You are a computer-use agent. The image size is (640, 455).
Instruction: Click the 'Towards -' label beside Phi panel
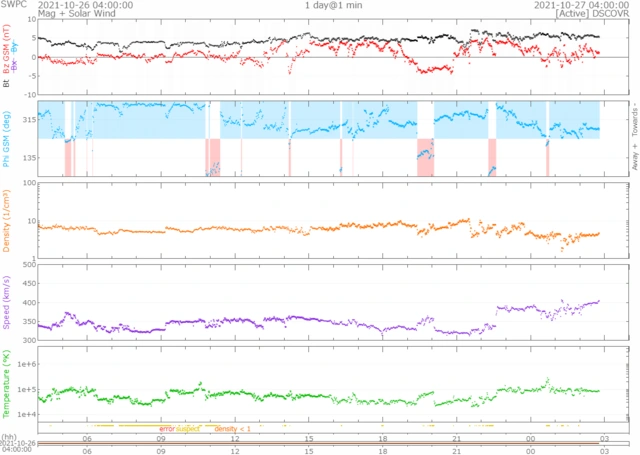pos(635,119)
